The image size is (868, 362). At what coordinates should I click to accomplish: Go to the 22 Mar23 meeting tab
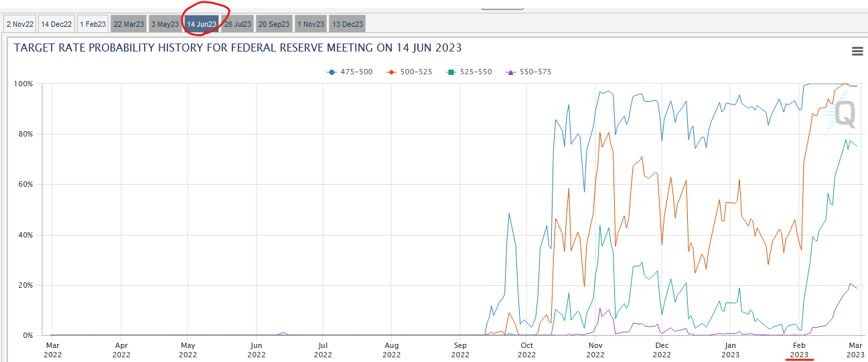[129, 24]
